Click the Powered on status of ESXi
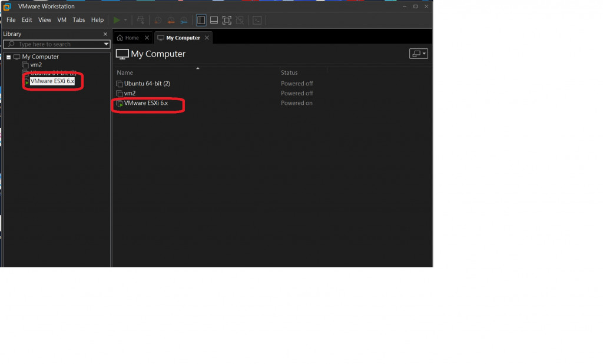 (297, 102)
